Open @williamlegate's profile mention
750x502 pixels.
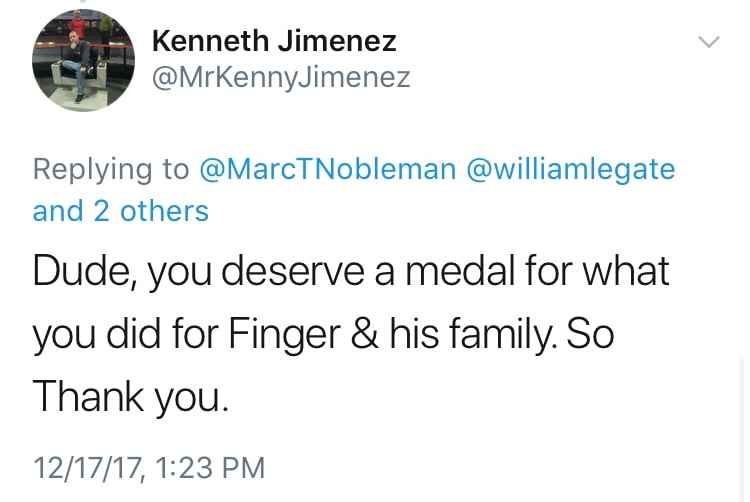pos(571,169)
